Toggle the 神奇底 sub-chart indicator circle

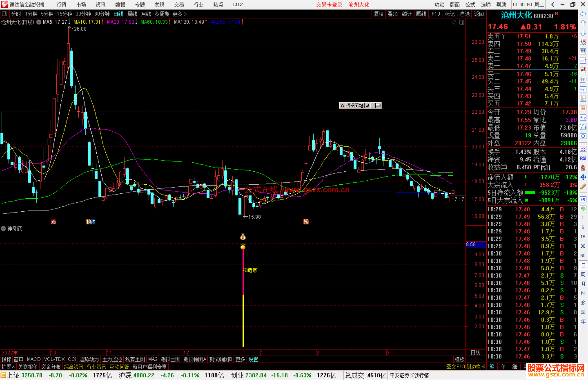point(3,229)
